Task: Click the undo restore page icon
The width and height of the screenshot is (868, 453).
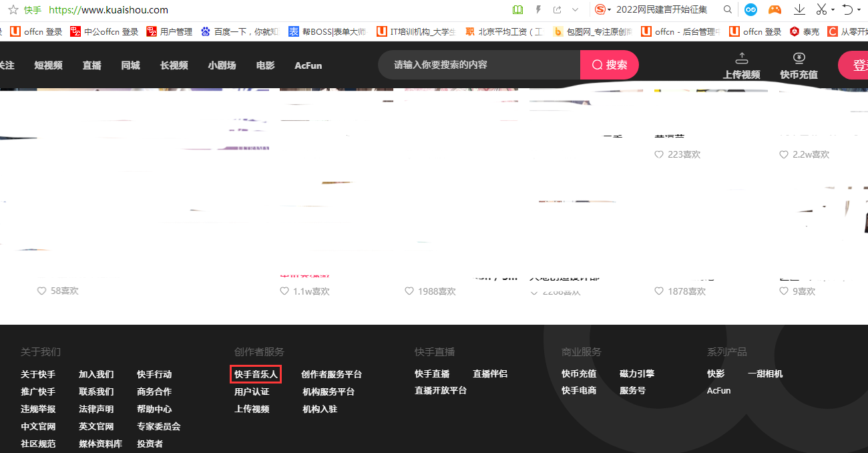Action: (x=847, y=9)
